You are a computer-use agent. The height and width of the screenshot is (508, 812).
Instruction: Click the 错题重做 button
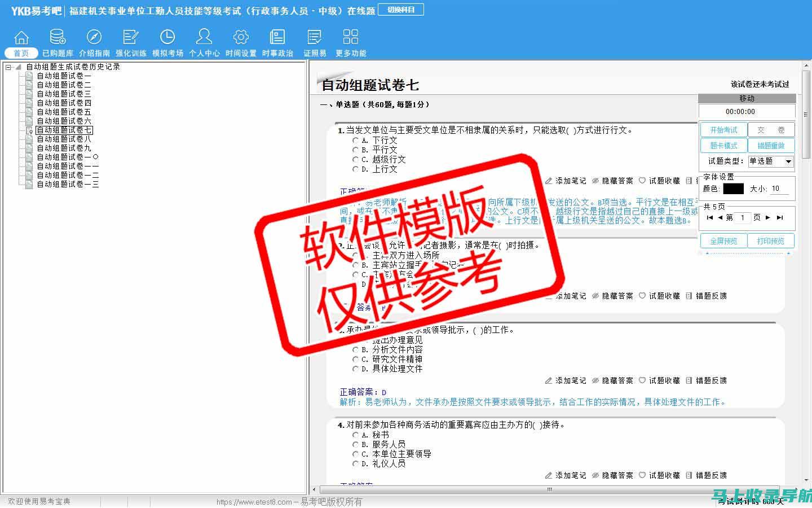click(771, 146)
